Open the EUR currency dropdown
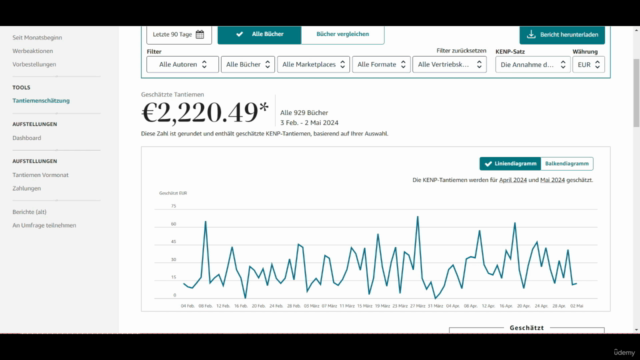 (589, 64)
